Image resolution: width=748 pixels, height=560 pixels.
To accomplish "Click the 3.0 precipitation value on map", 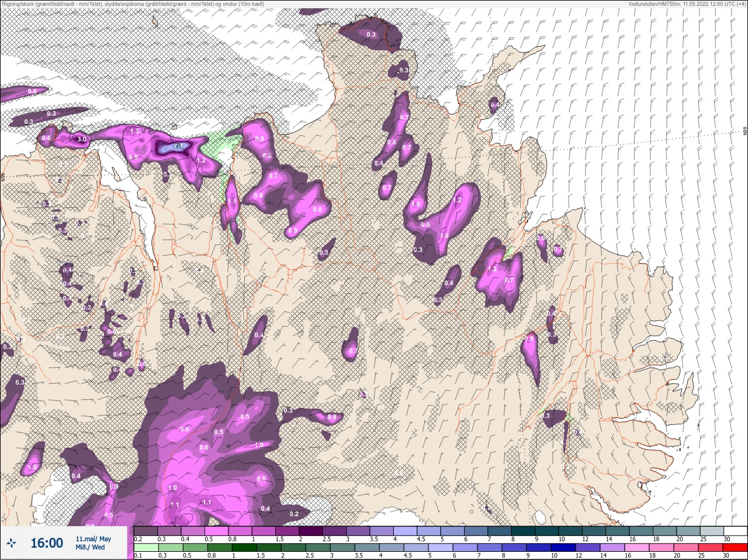I will [82, 139].
